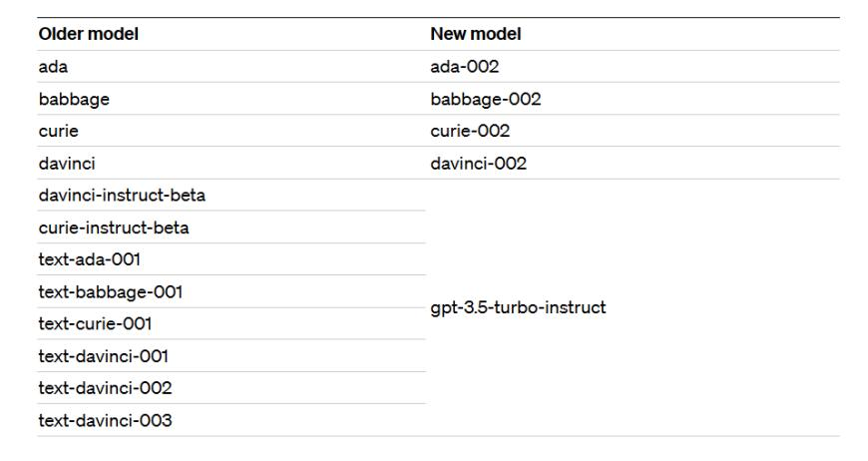The width and height of the screenshot is (868, 461).
Task: Click the 'davinci-002' new model entry
Action: (x=479, y=163)
